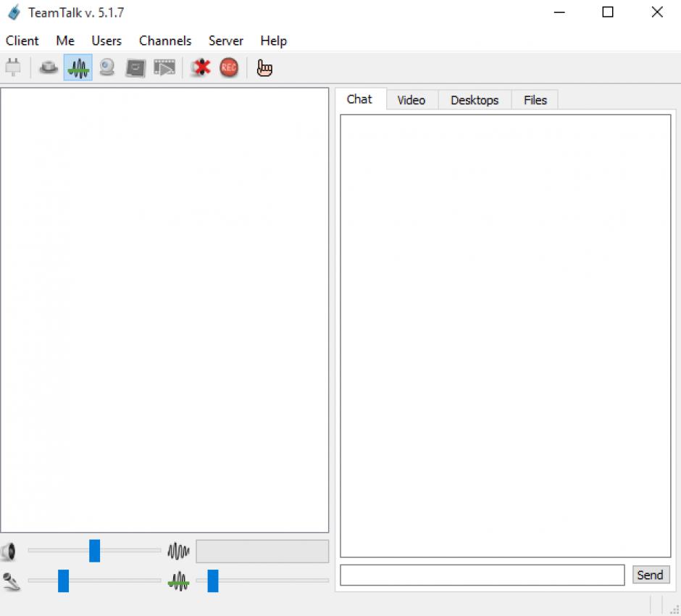Toggle voice activation waveform icon in toolbar
Screen dimensions: 681x616
(78, 67)
